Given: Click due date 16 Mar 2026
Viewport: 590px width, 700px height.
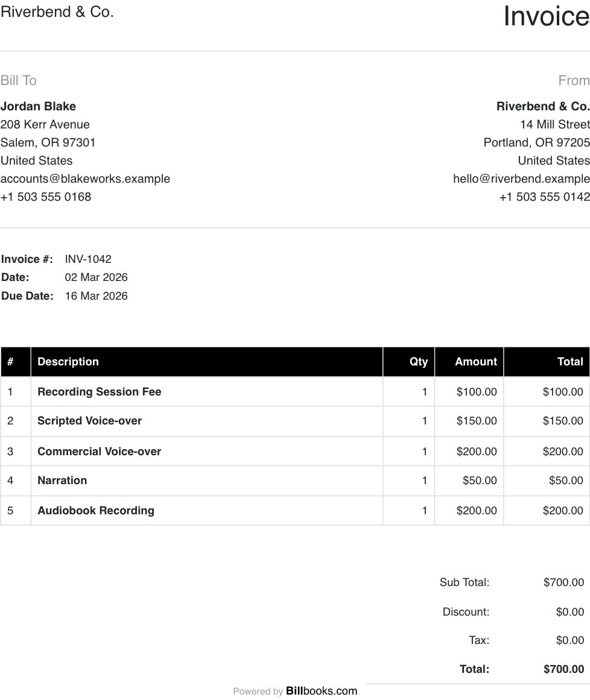Looking at the screenshot, I should click(x=96, y=296).
